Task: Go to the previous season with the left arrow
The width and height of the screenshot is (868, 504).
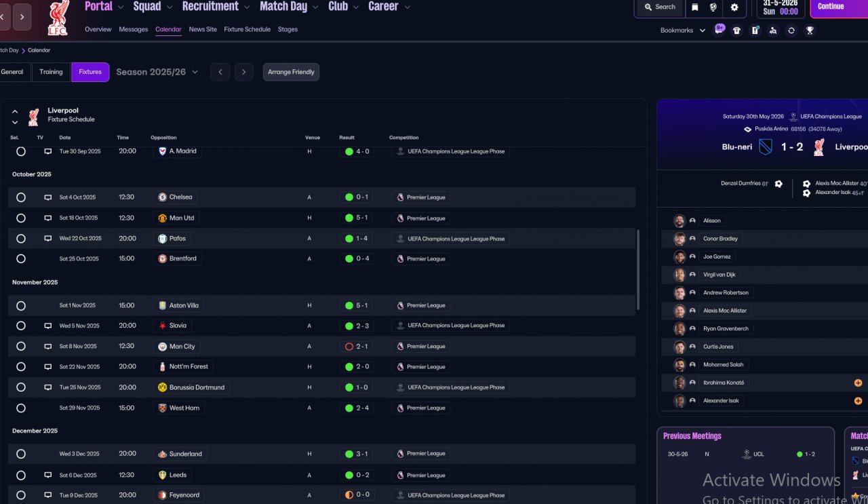Action: click(220, 72)
